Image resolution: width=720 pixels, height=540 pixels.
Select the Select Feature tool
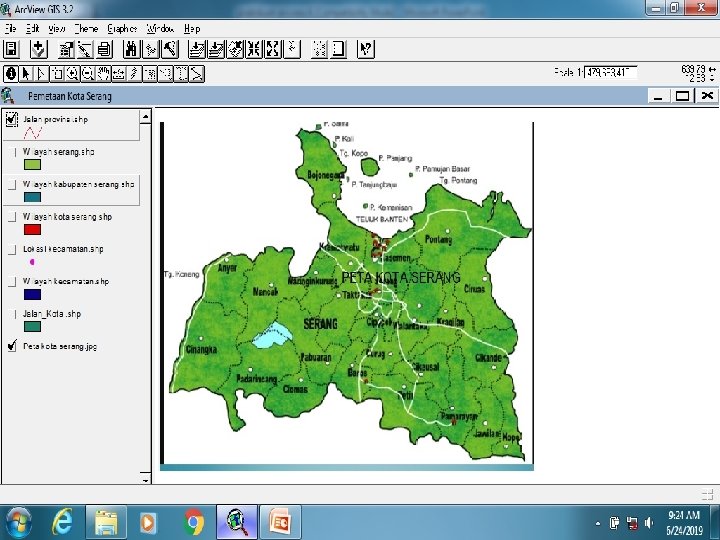[x=57, y=73]
